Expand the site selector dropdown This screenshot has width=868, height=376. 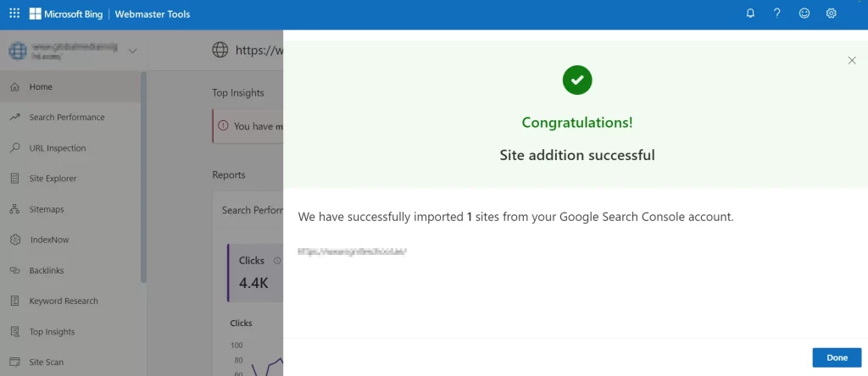pos(132,51)
